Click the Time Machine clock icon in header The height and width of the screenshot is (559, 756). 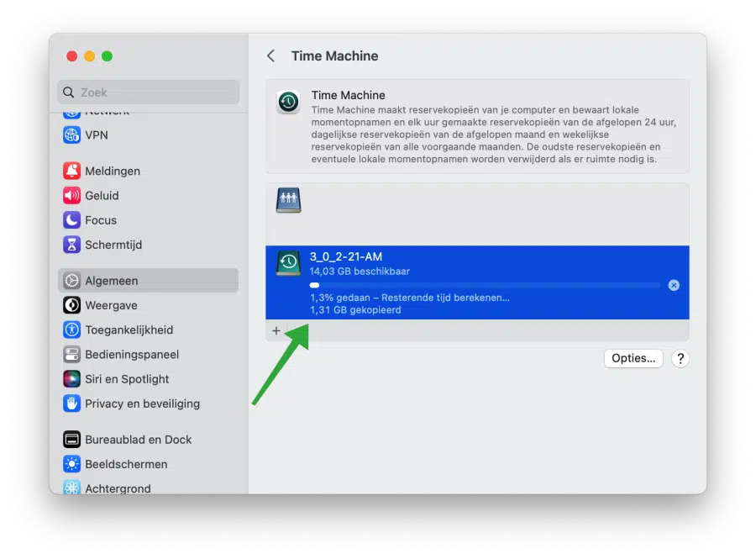pos(288,102)
